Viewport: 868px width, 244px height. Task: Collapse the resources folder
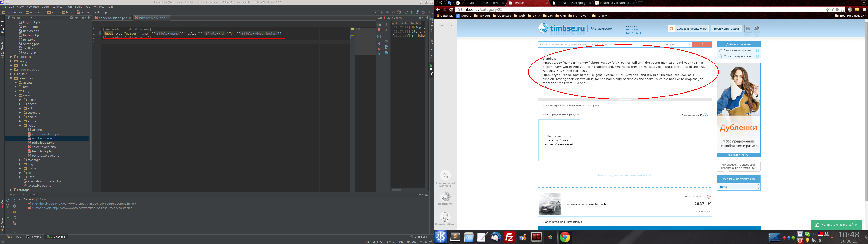(11, 79)
